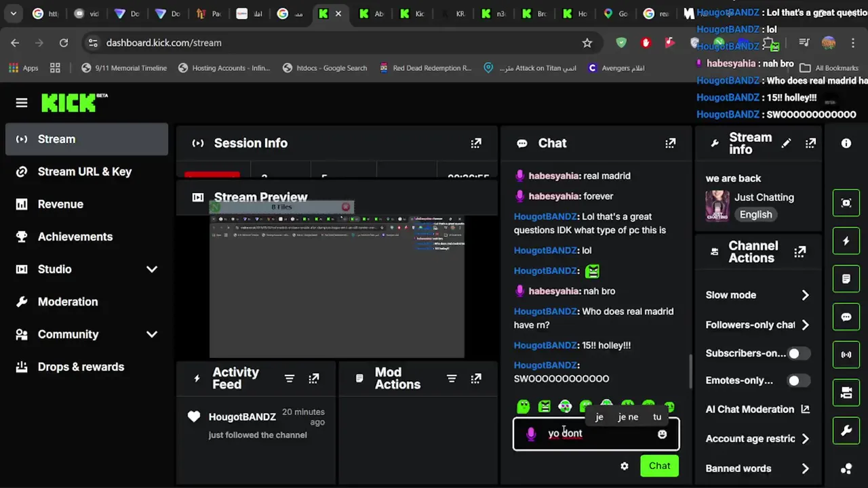868x488 pixels.
Task: Open the Red Dead Redemption bookmark
Action: (x=425, y=68)
